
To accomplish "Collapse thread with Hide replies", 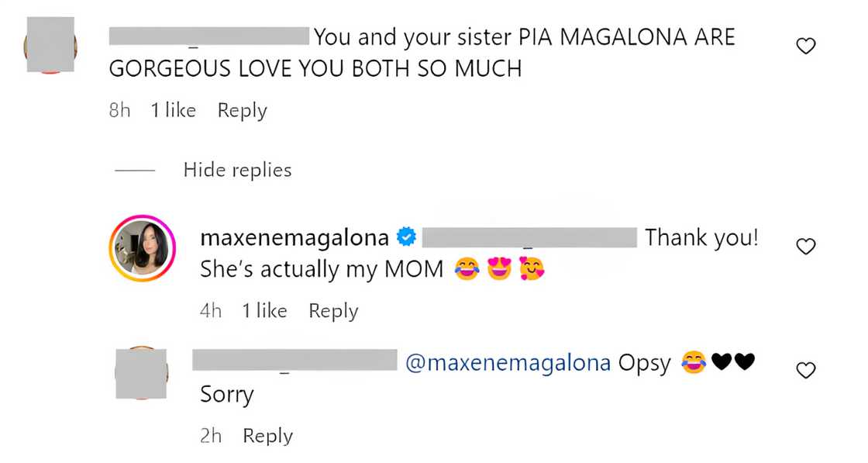I will (237, 170).
